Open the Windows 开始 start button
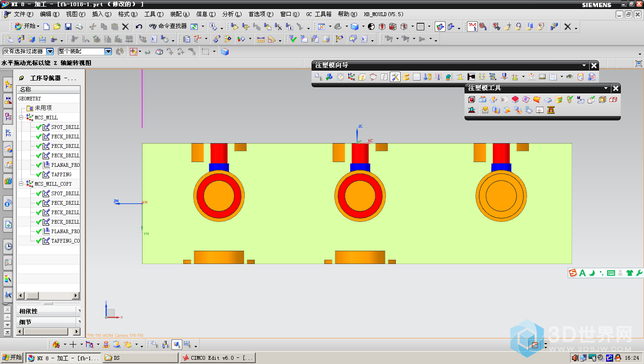The width and height of the screenshot is (644, 364). click(x=12, y=358)
